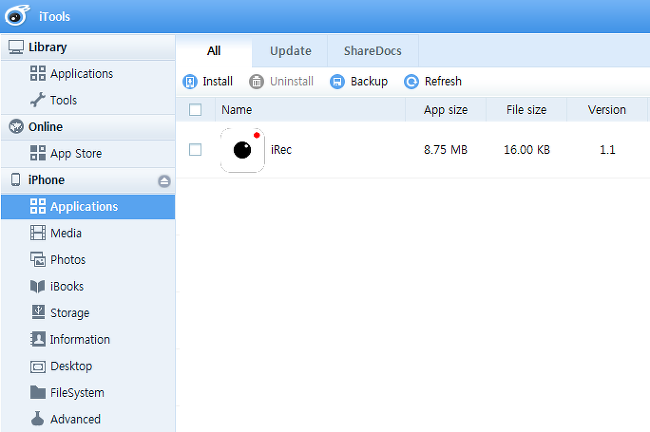Click the Install button label
Viewport: 650px width, 432px height.
tap(218, 81)
